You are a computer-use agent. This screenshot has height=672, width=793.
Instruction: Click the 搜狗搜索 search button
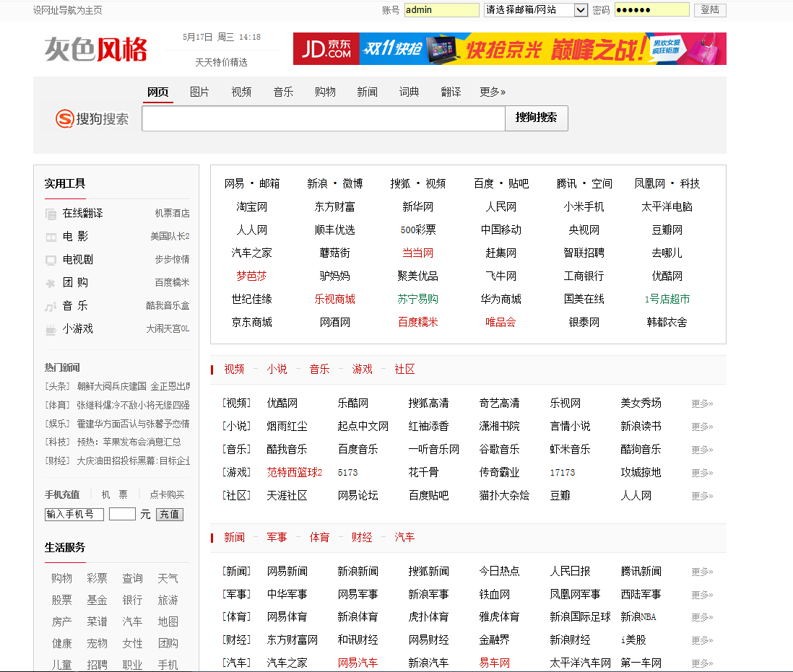536,118
